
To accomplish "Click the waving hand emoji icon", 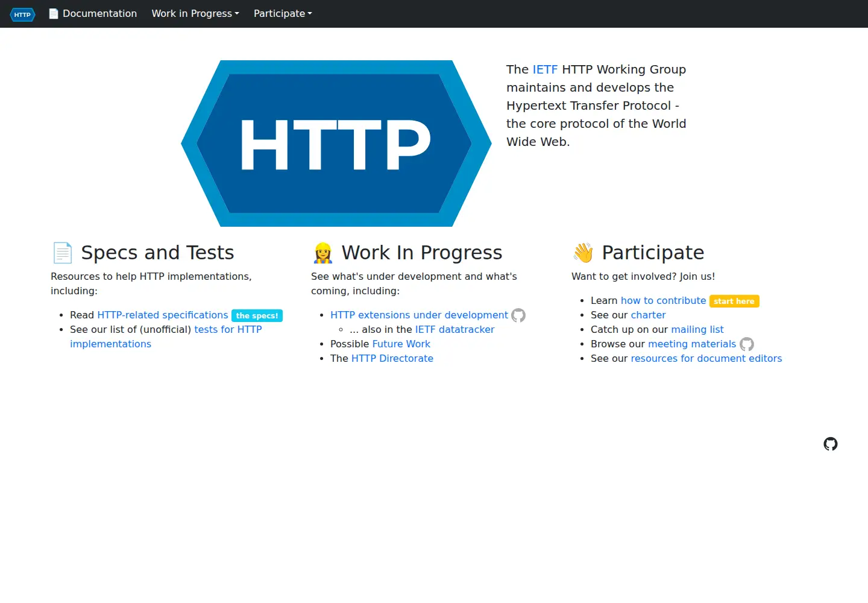I will click(x=583, y=253).
